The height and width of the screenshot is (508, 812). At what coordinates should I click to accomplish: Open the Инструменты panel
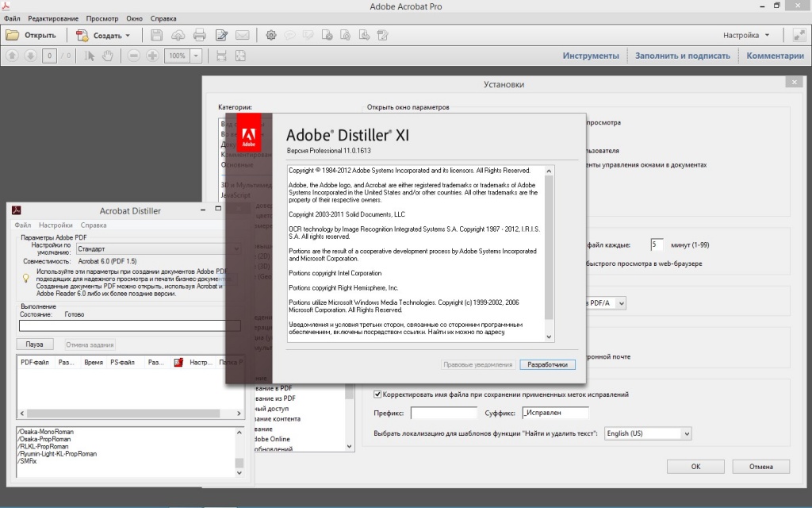[x=590, y=56]
